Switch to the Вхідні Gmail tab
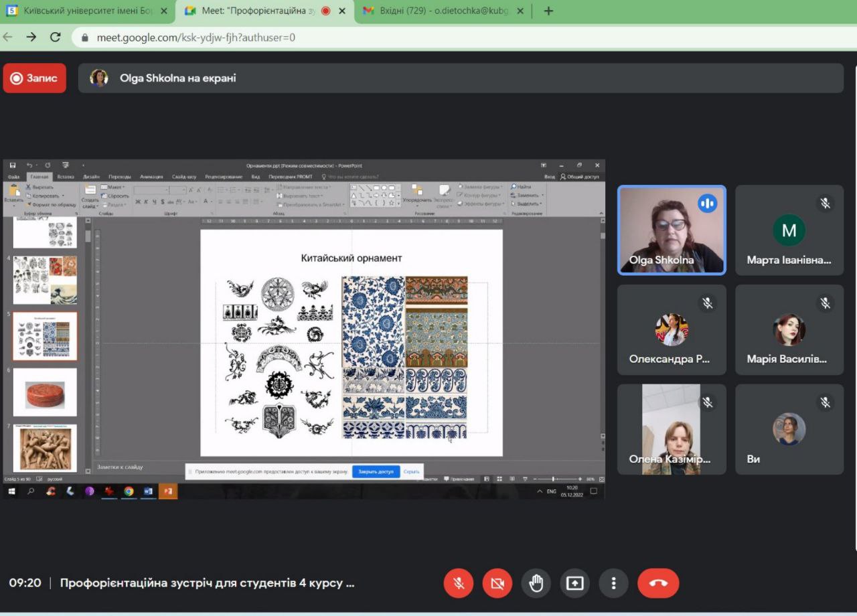Viewport: 857px width, 616px height. (435, 11)
